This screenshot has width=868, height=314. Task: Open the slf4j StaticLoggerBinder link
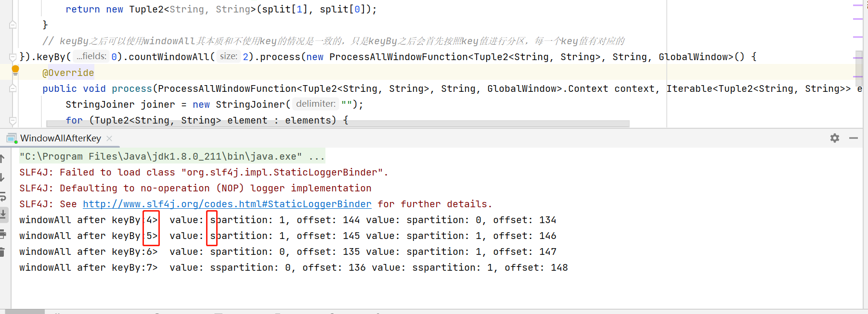pos(227,204)
